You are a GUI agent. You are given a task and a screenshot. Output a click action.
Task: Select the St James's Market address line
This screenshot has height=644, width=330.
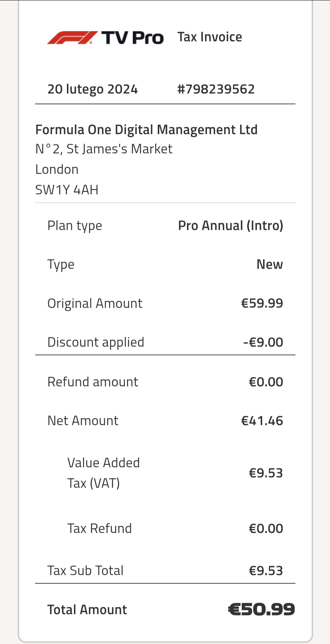pos(104,149)
